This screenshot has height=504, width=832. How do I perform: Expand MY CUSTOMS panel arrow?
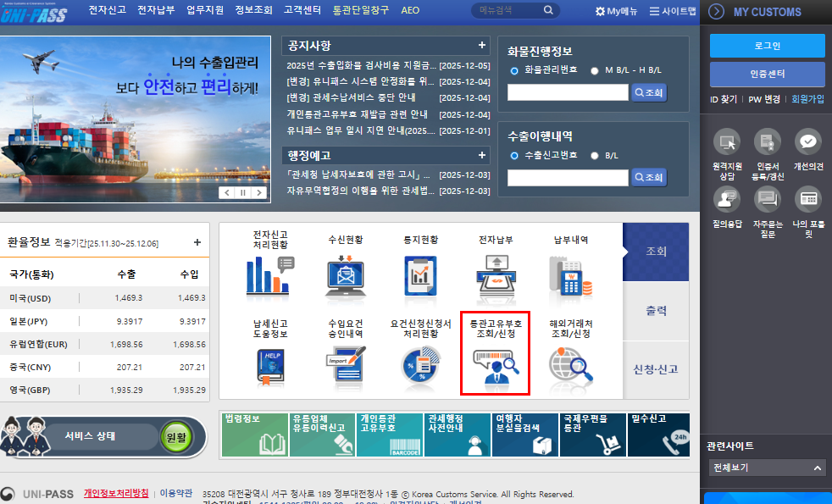click(x=716, y=11)
